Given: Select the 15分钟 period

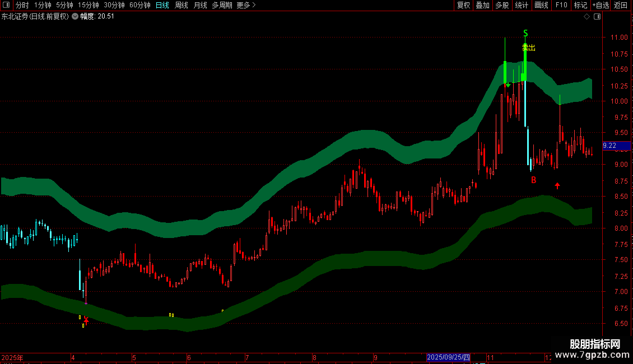Looking at the screenshot, I should click(x=89, y=5).
